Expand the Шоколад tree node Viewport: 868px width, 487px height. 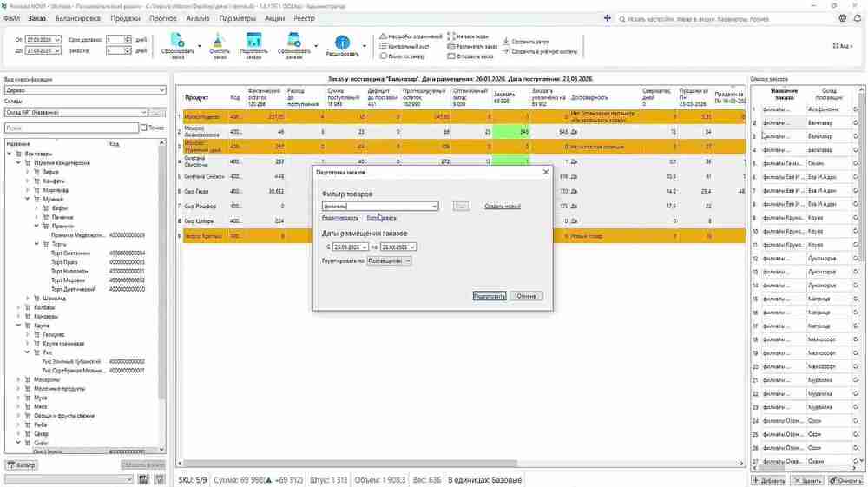28,299
